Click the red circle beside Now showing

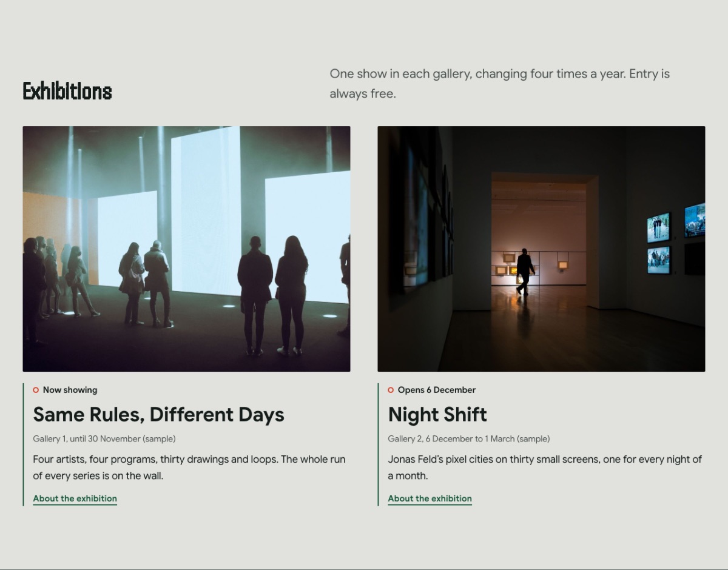(36, 390)
